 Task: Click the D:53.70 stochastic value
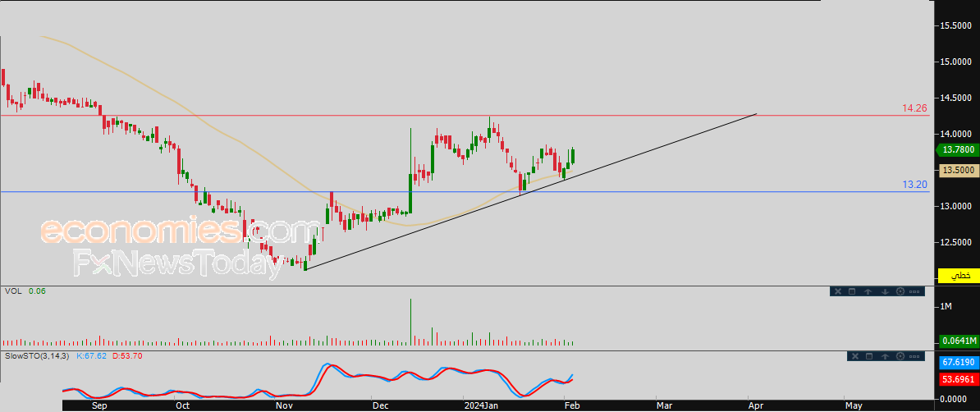tap(127, 355)
